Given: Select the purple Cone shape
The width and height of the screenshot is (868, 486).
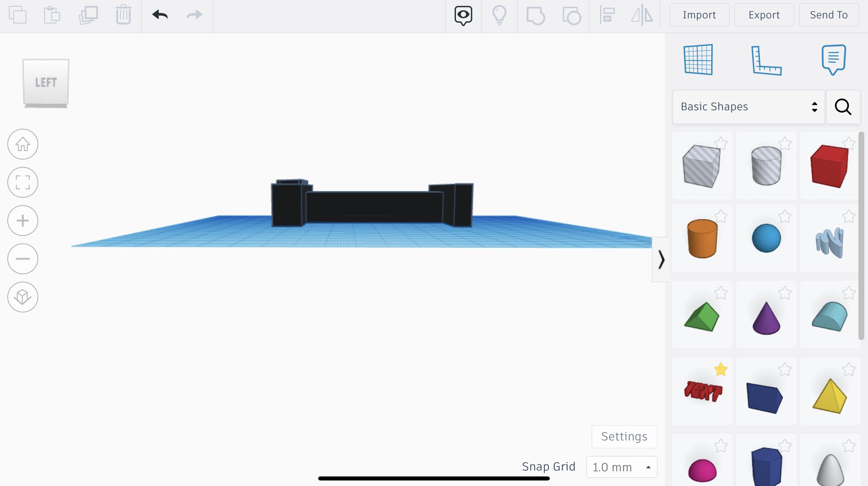Looking at the screenshot, I should coord(766,318).
